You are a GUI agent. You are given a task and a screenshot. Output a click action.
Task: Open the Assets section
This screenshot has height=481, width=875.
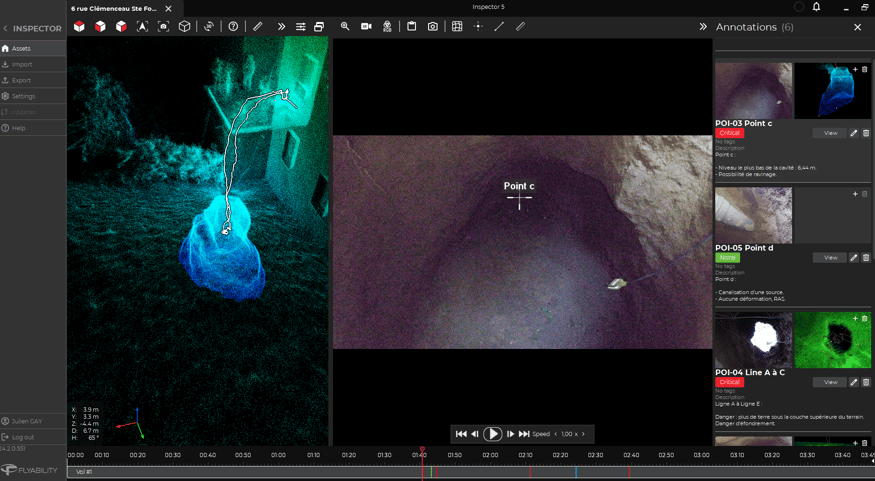pos(33,49)
